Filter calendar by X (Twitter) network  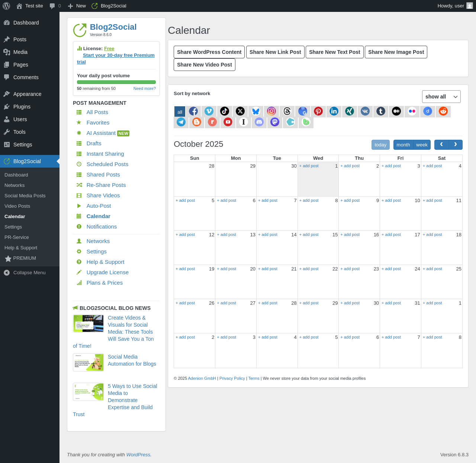pyautogui.click(x=240, y=111)
